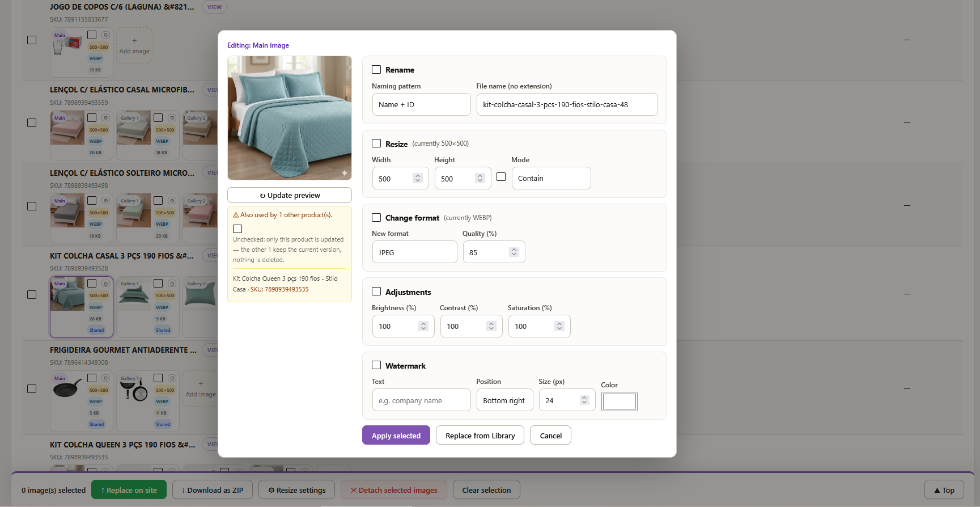
Task: Click Clear selection
Action: click(486, 490)
